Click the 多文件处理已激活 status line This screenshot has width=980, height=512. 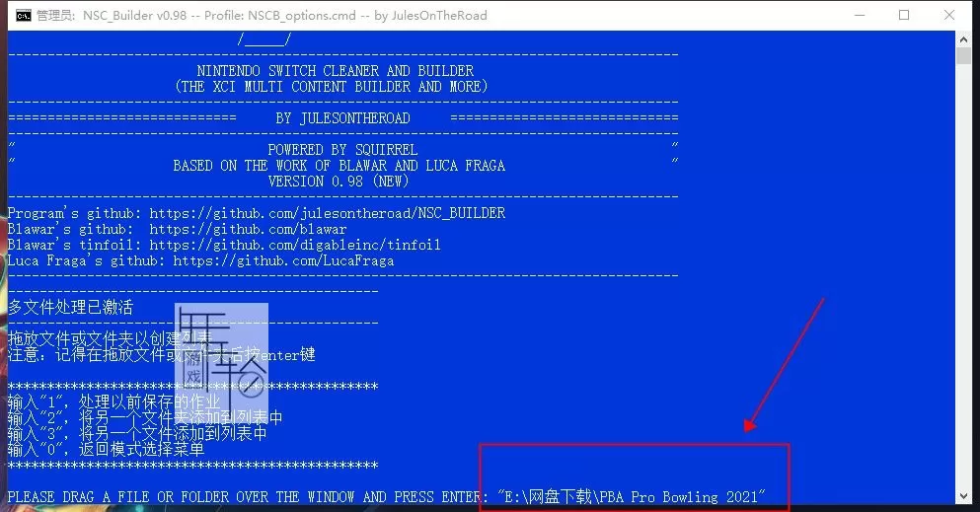(70, 307)
